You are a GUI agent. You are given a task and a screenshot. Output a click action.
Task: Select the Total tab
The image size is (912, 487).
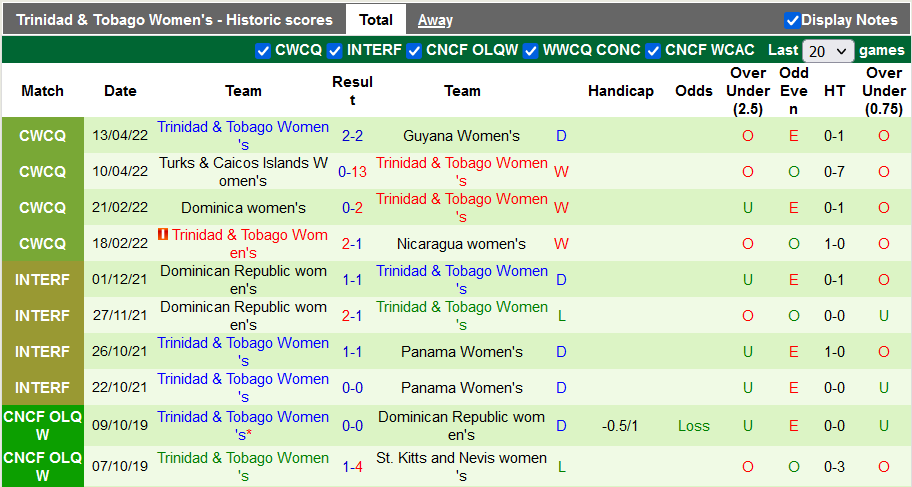(x=376, y=20)
